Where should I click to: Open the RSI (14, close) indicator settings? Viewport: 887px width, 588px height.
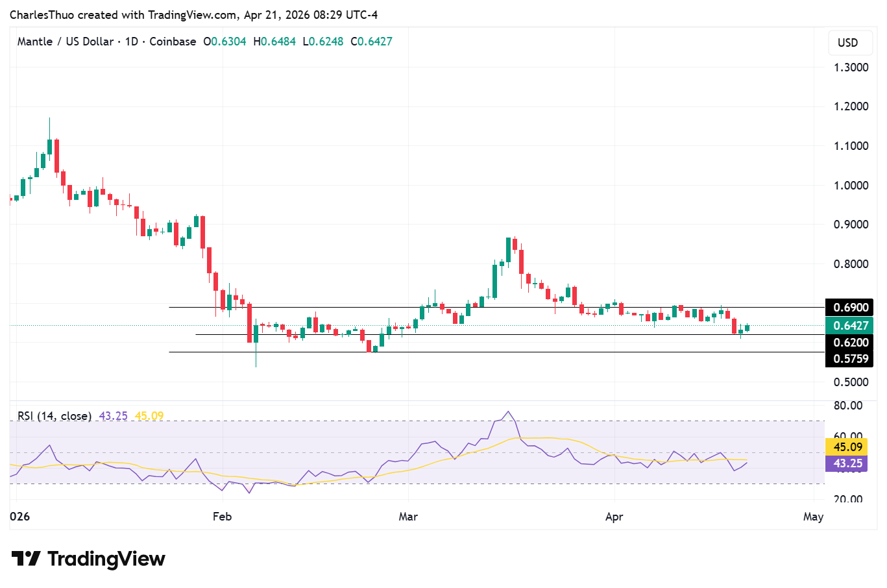(55, 416)
